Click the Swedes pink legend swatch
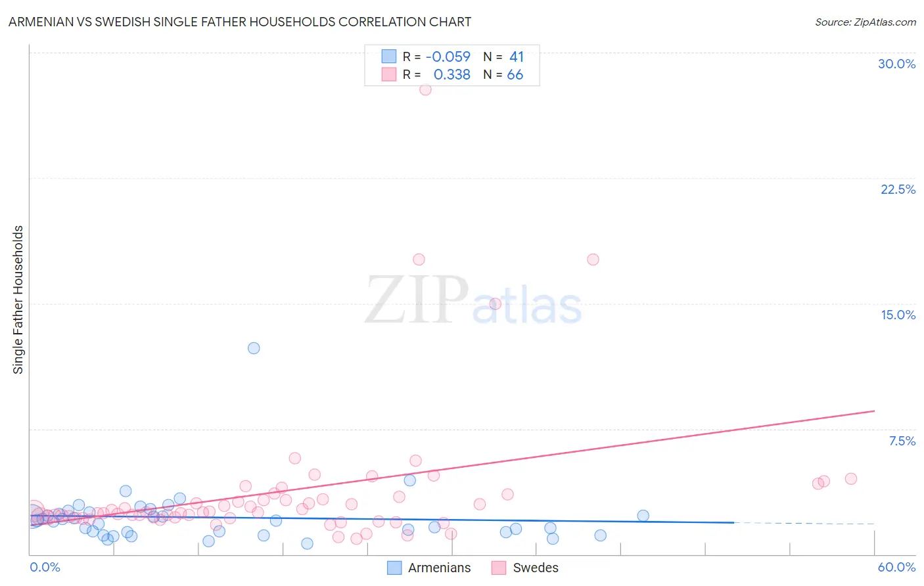Viewport: 924px width, 586px height. tap(499, 568)
